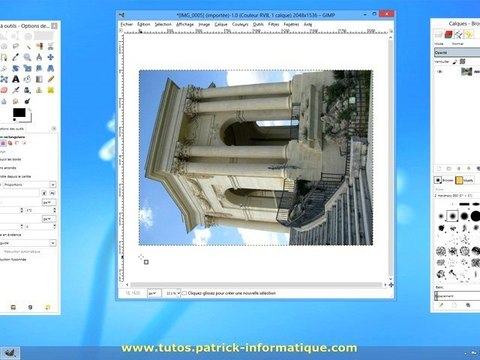Open tool options tab configuration menu
Screen dimensions: 480x360
pyautogui.click(x=54, y=128)
